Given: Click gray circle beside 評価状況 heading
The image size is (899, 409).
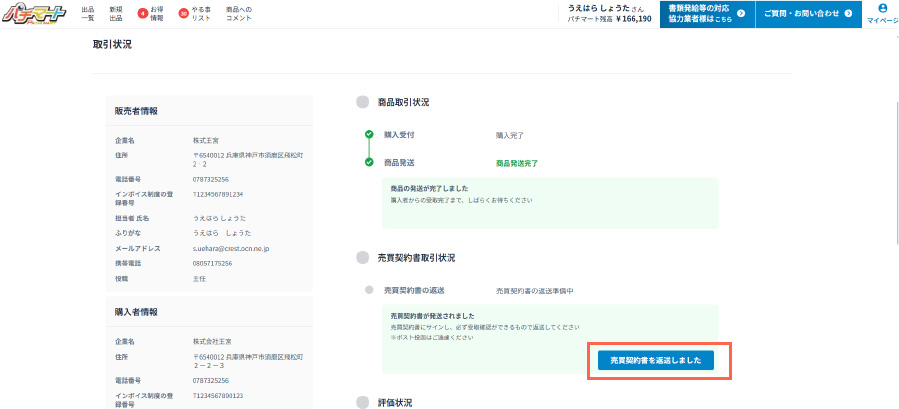Looking at the screenshot, I should (x=363, y=402).
